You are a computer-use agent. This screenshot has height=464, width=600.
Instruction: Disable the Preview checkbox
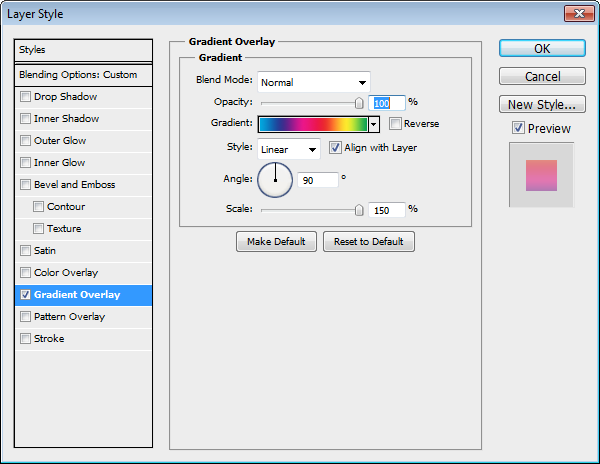pyautogui.click(x=518, y=128)
